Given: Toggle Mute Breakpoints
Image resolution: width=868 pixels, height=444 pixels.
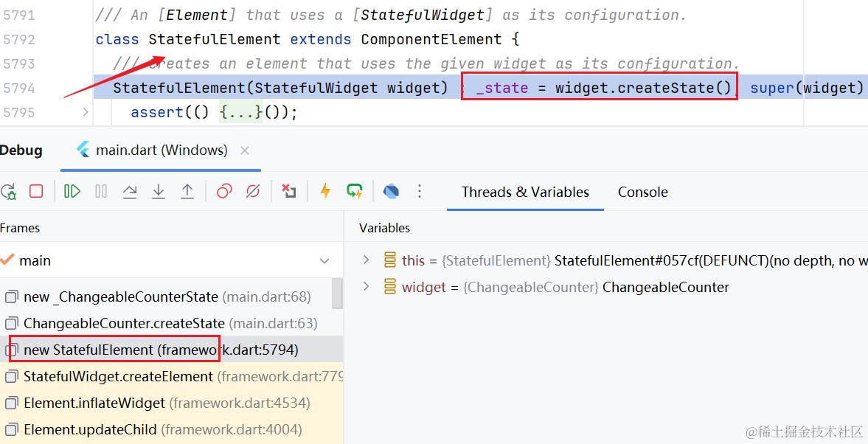Looking at the screenshot, I should [253, 192].
